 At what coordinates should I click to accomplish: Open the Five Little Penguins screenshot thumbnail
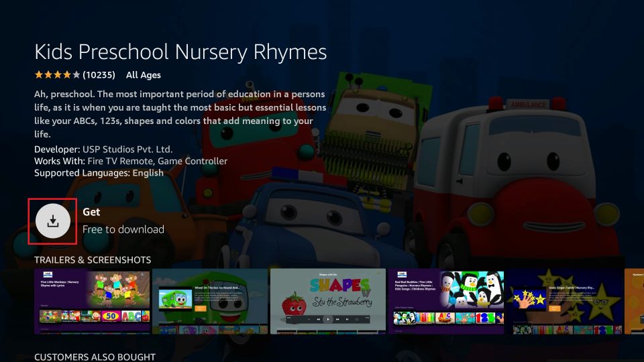(x=446, y=301)
